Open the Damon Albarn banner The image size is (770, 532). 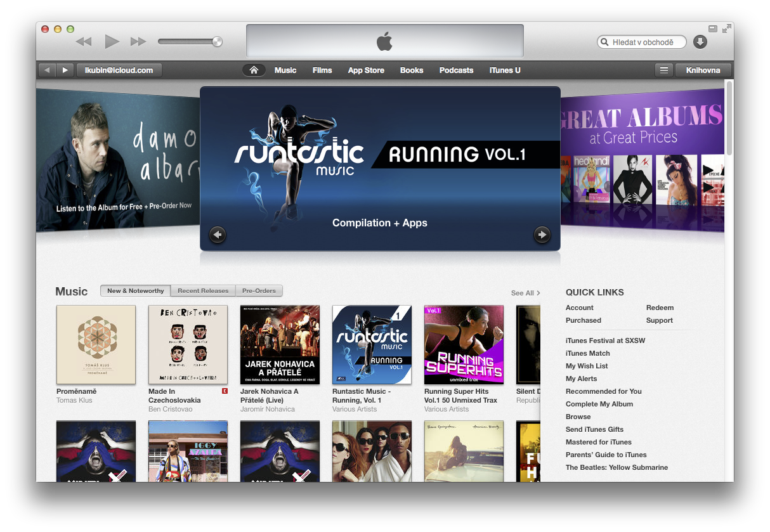pos(118,160)
